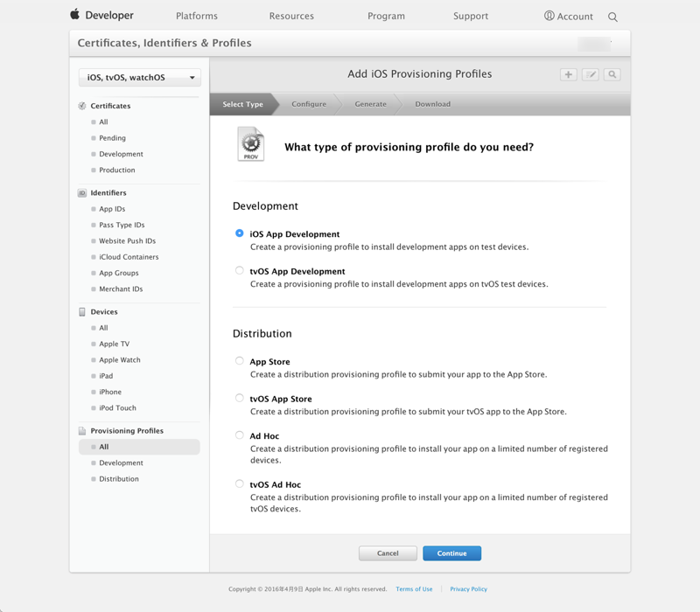The image size is (700, 612).
Task: Go to the Configure step tab
Action: (x=309, y=104)
